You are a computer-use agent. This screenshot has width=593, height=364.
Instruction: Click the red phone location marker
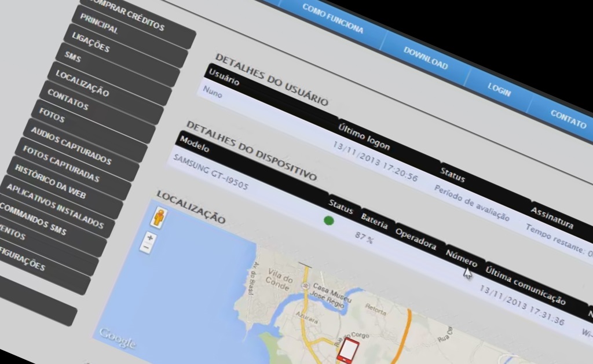click(348, 350)
